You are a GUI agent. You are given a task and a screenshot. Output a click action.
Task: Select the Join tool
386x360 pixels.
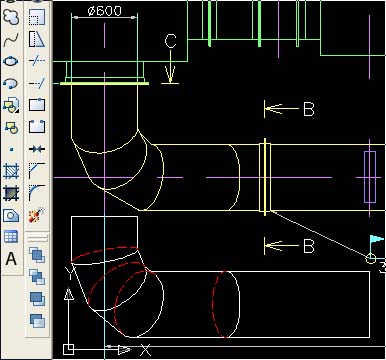37,149
